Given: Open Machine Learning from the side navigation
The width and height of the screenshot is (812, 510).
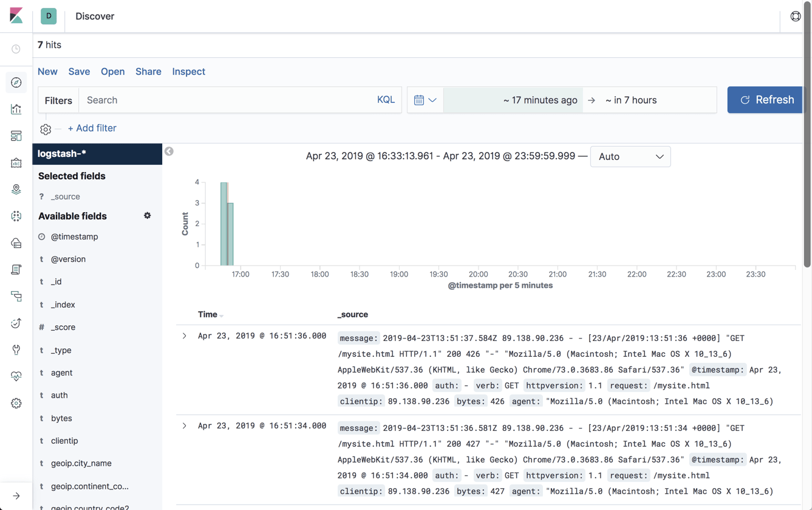Looking at the screenshot, I should click(16, 216).
